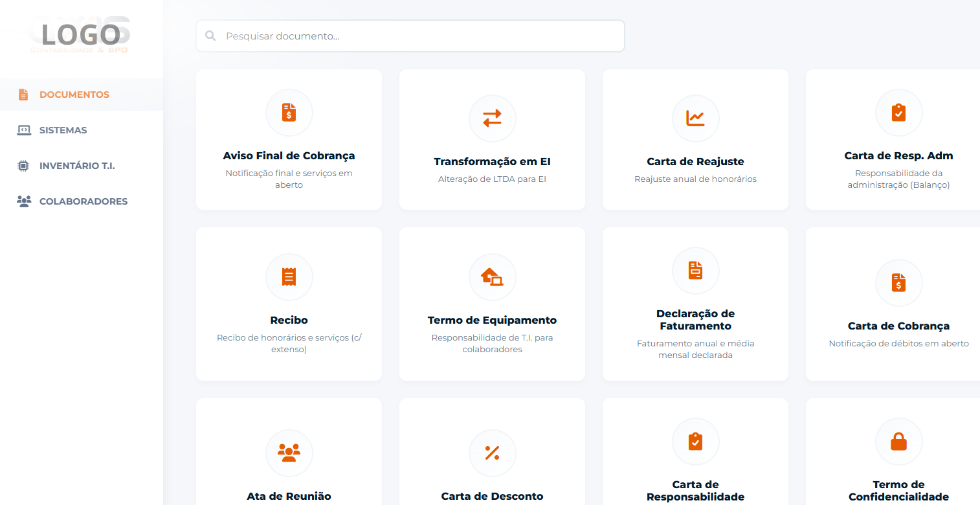980x505 pixels.
Task: Open the Recibo document template
Action: pyautogui.click(x=289, y=304)
